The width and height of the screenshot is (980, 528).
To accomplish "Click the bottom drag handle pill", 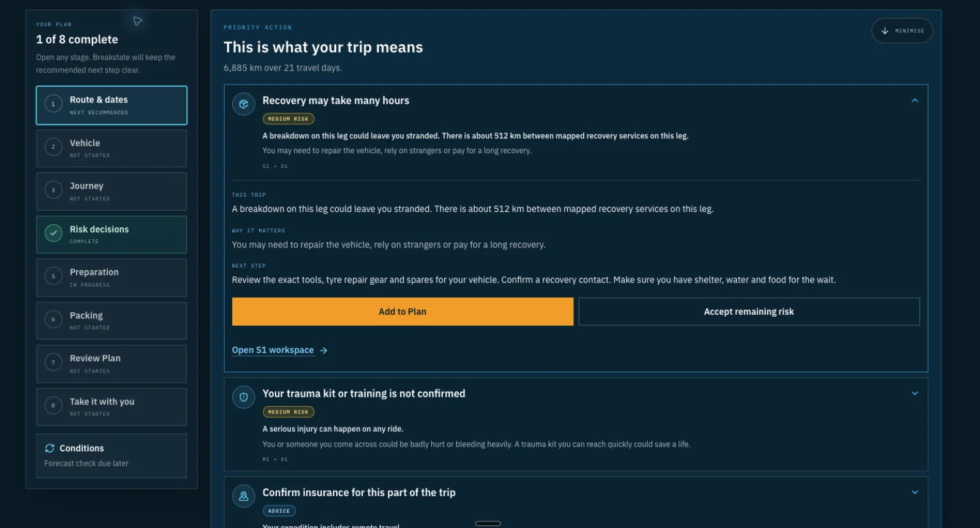I will point(488,524).
